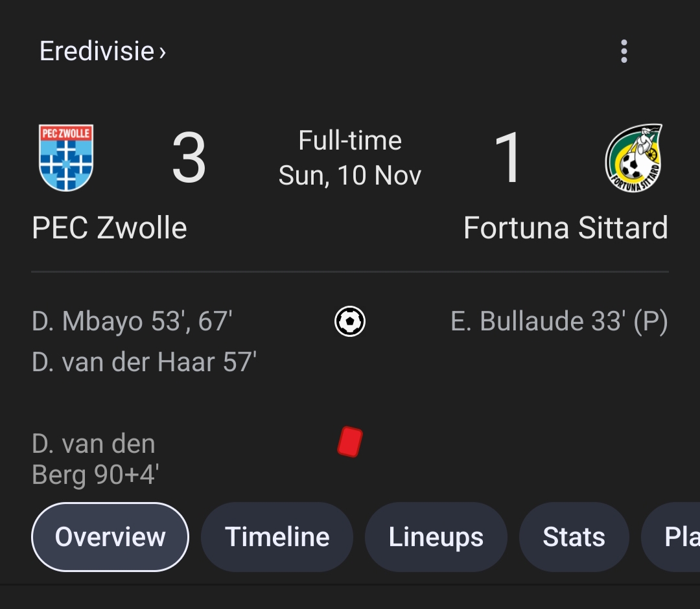Open the Eredivisie league link
This screenshot has height=609, width=700.
tap(97, 51)
